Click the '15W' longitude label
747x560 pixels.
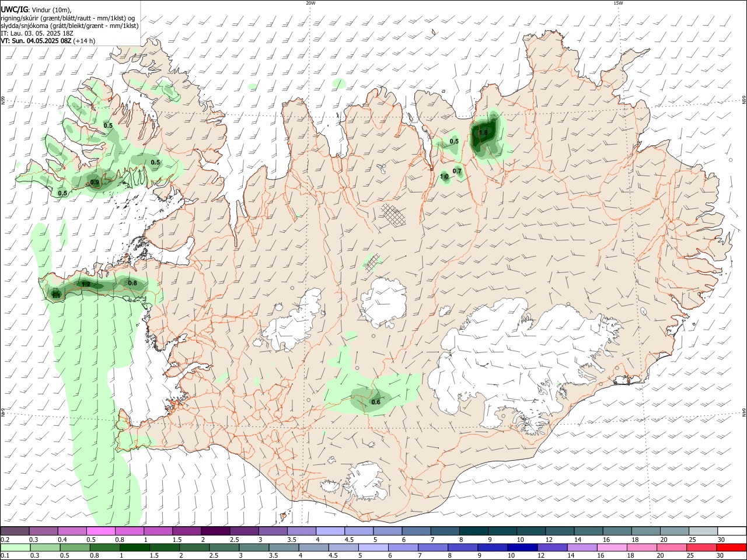[618, 3]
